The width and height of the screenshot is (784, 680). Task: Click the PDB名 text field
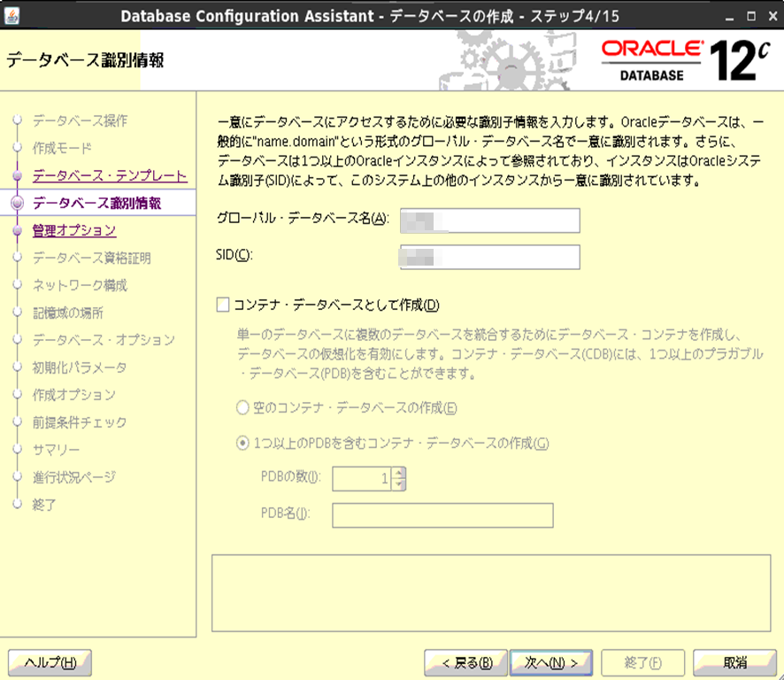click(442, 515)
